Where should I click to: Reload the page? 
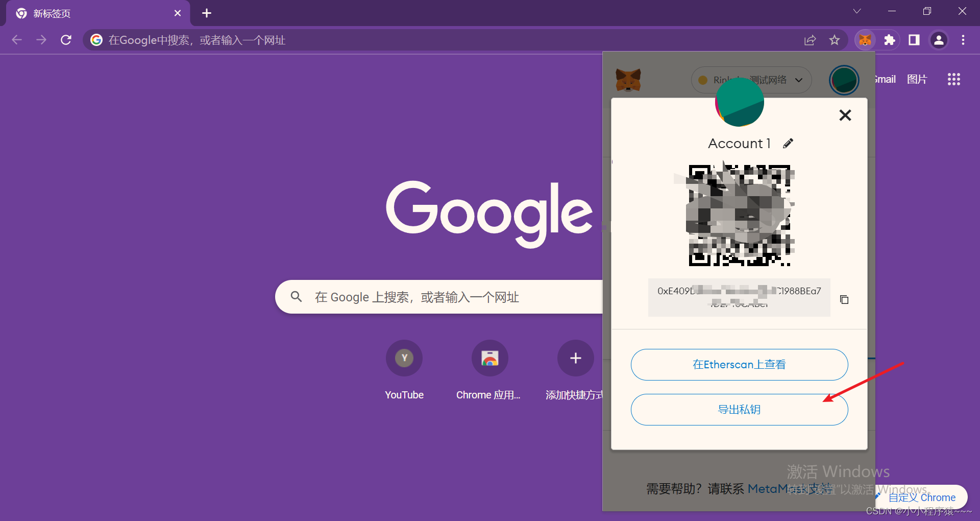click(x=66, y=40)
